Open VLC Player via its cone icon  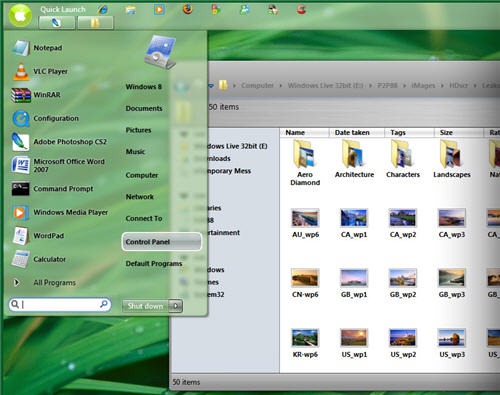click(21, 71)
